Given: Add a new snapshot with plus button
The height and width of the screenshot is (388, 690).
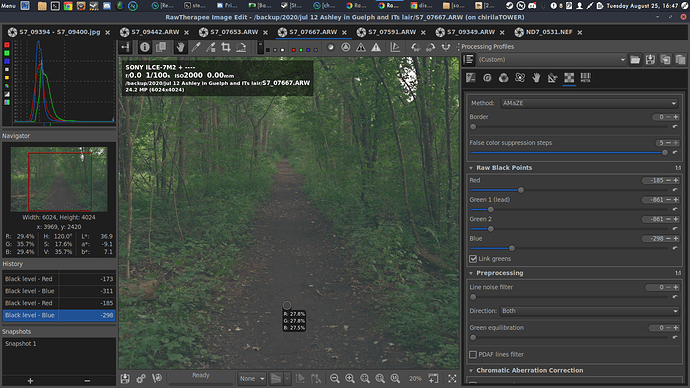Looking at the screenshot, I should 30,381.
